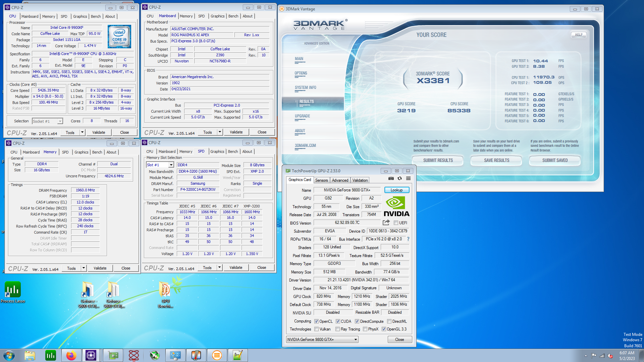Open the NVIDIA GeForce 9800 GTX+ GPU selector dropdown

[x=322, y=340]
